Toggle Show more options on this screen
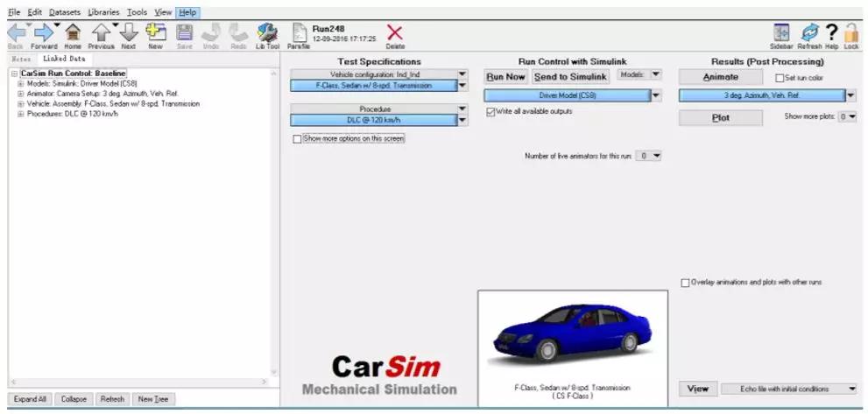This screenshot has width=868, height=414. coord(297,139)
